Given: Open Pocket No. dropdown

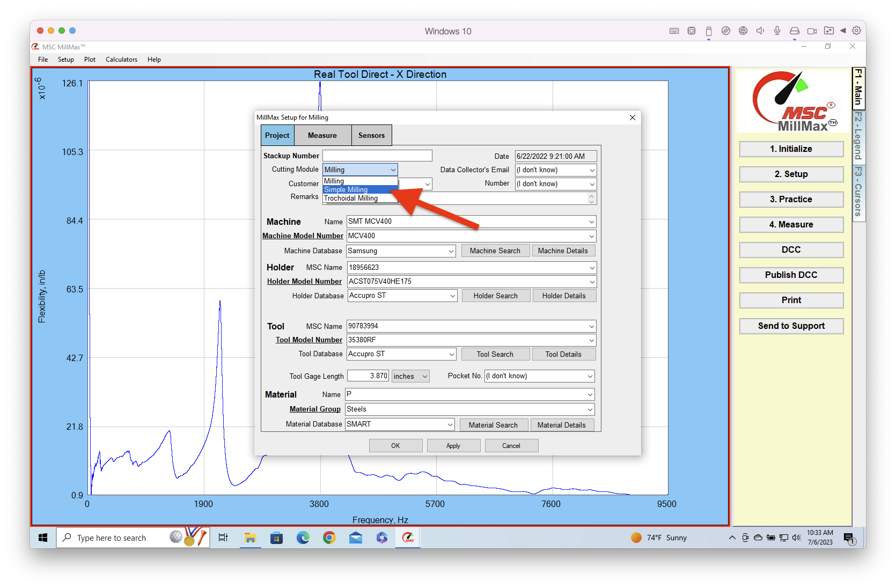Looking at the screenshot, I should pos(590,376).
